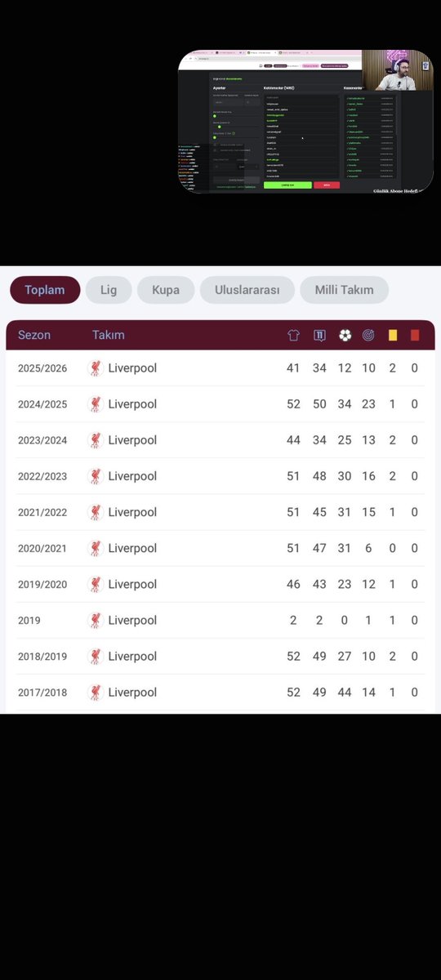Screen dimensions: 441x980
Task: Sort by the Takım column header
Action: (109, 335)
